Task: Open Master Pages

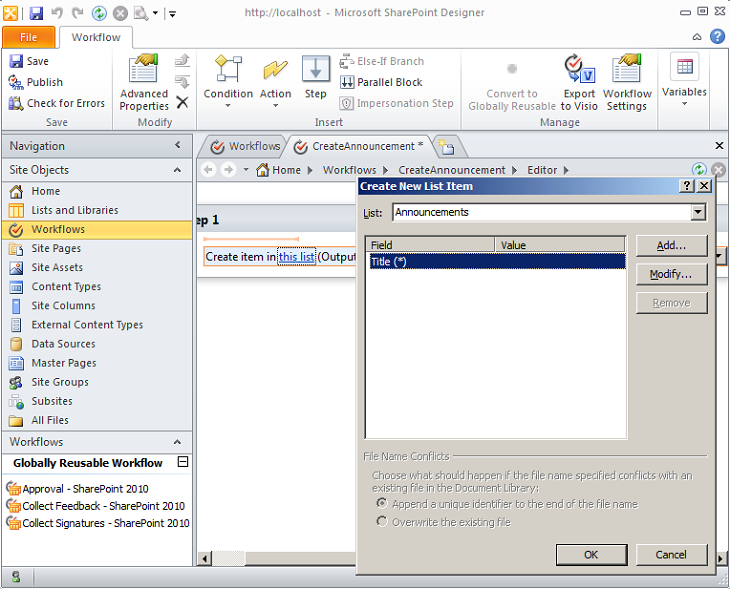Action: point(97,363)
